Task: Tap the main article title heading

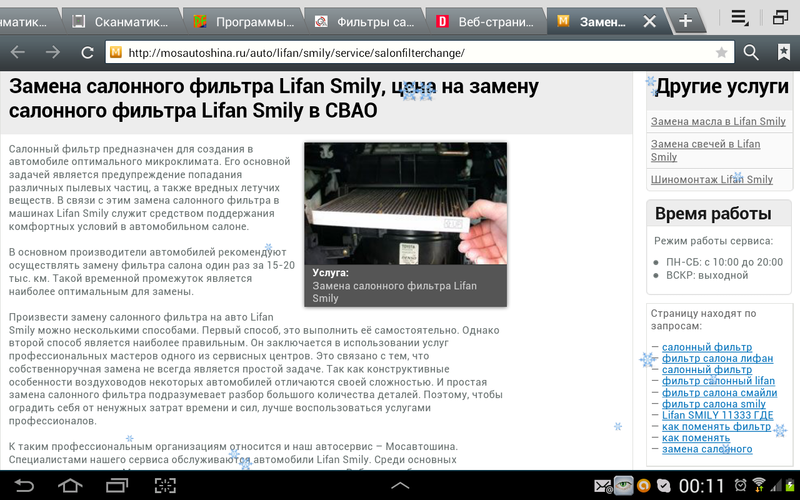Action: click(273, 98)
